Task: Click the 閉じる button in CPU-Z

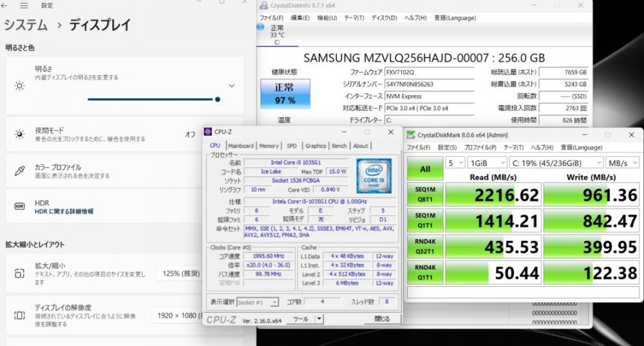Action: 382,319
